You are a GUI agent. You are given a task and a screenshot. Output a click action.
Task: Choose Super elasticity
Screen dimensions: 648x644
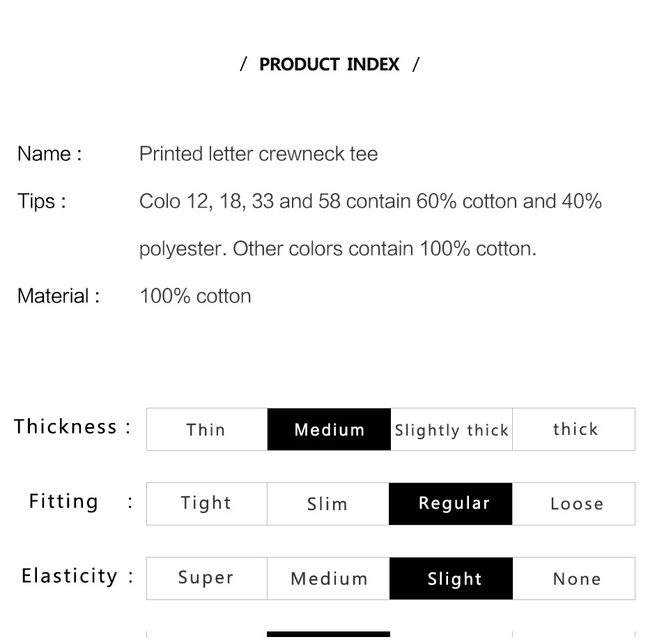click(207, 578)
